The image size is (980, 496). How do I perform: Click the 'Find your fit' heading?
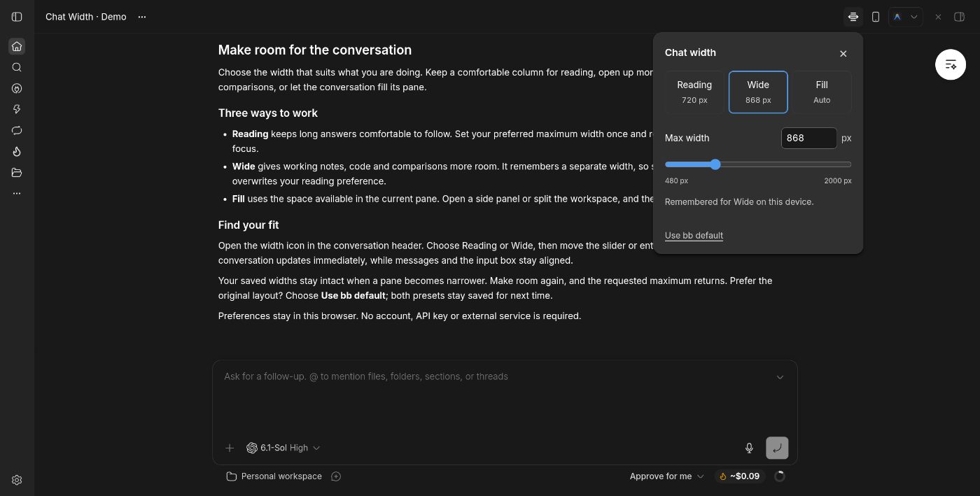[248, 225]
